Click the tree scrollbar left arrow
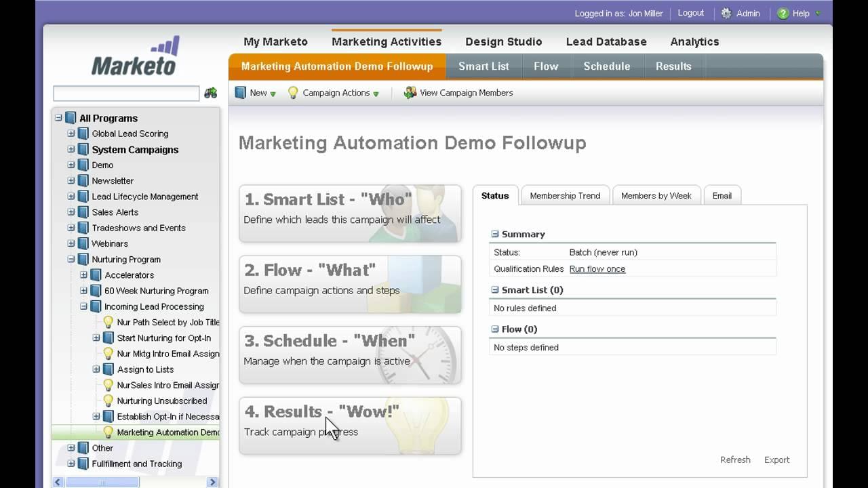Screen dimensions: 868x488 click(58, 483)
